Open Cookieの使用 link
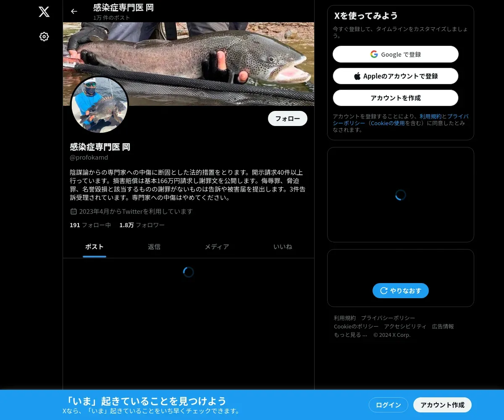This screenshot has width=504, height=420. point(388,123)
